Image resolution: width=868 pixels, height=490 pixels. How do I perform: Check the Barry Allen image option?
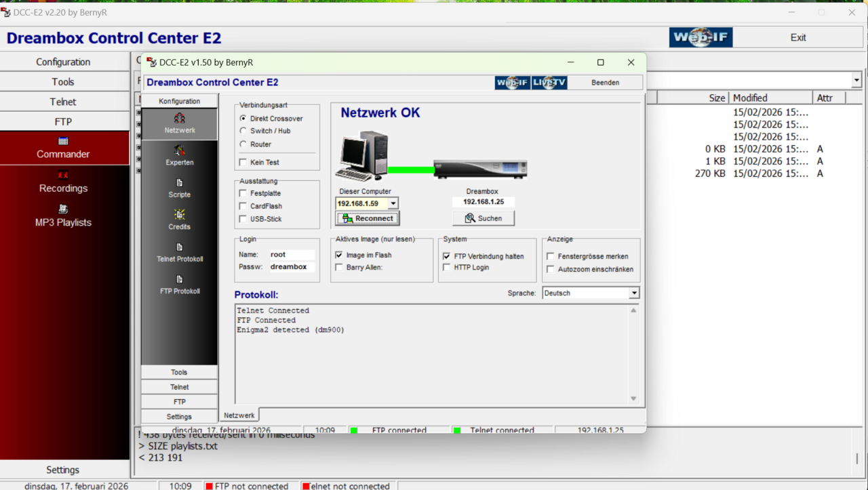338,266
